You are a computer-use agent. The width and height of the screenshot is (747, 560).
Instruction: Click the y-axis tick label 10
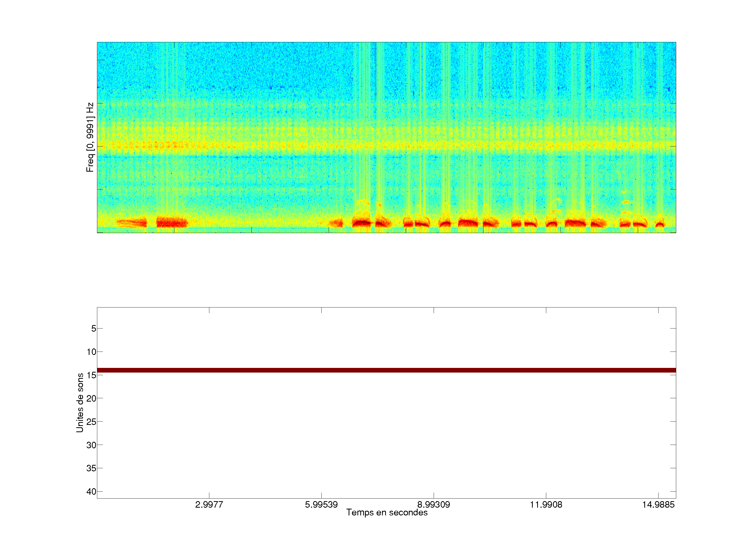91,352
